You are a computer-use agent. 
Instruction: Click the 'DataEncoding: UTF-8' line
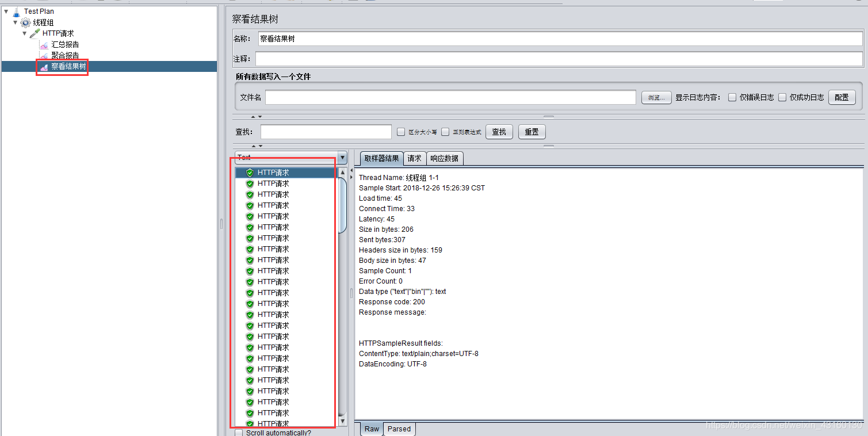393,364
